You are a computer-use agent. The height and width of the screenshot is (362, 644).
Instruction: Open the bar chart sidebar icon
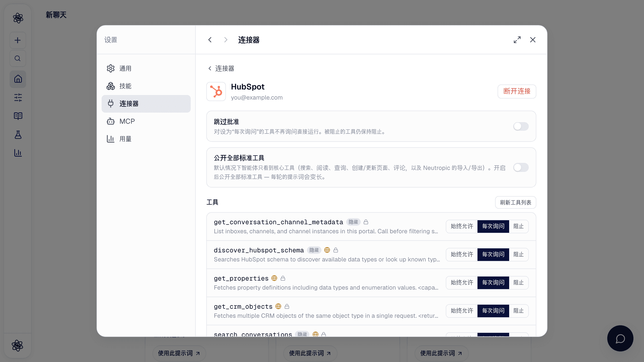click(18, 153)
